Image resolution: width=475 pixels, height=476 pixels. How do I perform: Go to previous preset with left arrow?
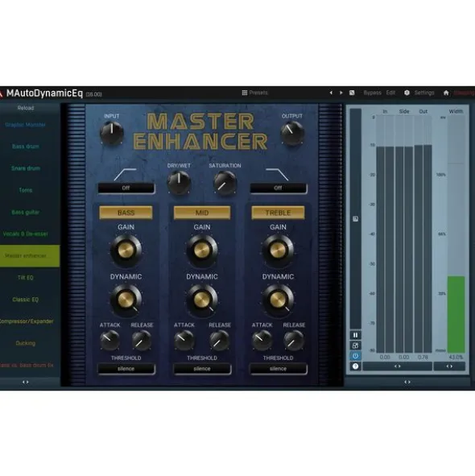(331, 93)
